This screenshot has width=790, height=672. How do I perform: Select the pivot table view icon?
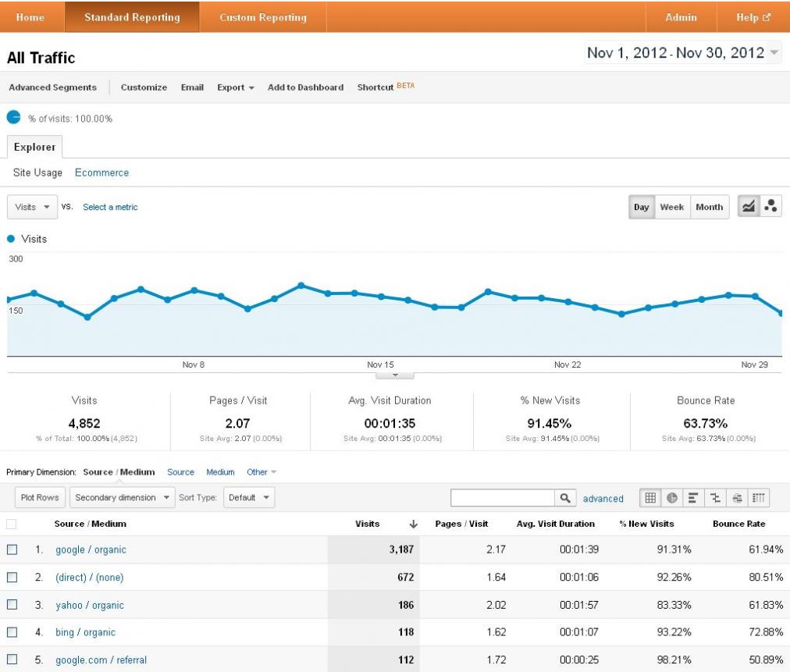click(755, 498)
